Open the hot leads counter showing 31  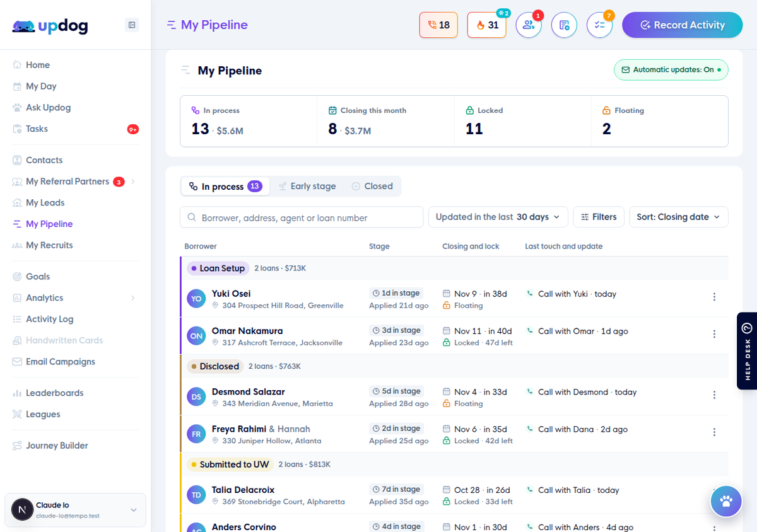(x=487, y=25)
